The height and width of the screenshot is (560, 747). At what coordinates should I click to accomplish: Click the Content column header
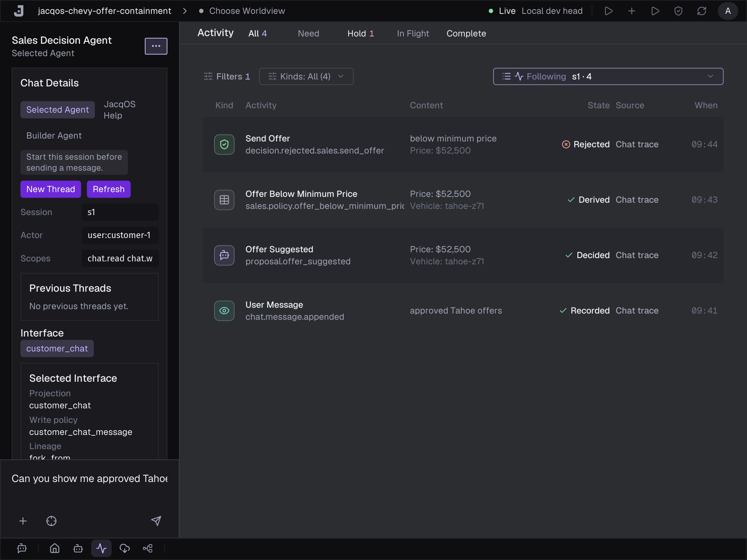(426, 105)
